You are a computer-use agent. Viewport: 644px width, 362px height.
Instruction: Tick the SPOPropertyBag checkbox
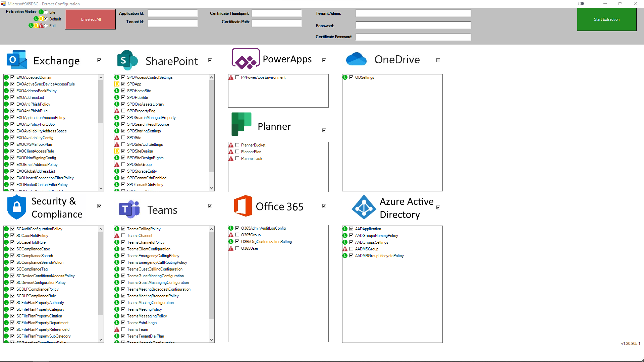[x=123, y=111]
